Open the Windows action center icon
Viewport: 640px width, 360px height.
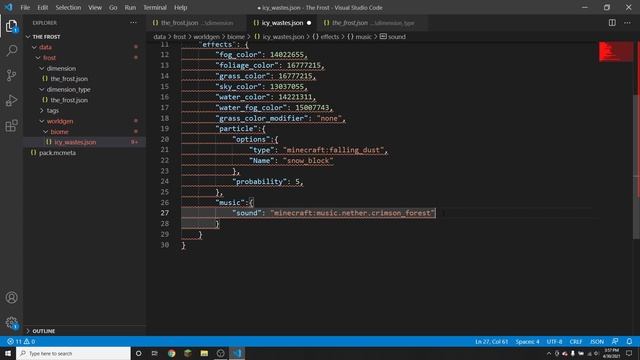point(629,353)
